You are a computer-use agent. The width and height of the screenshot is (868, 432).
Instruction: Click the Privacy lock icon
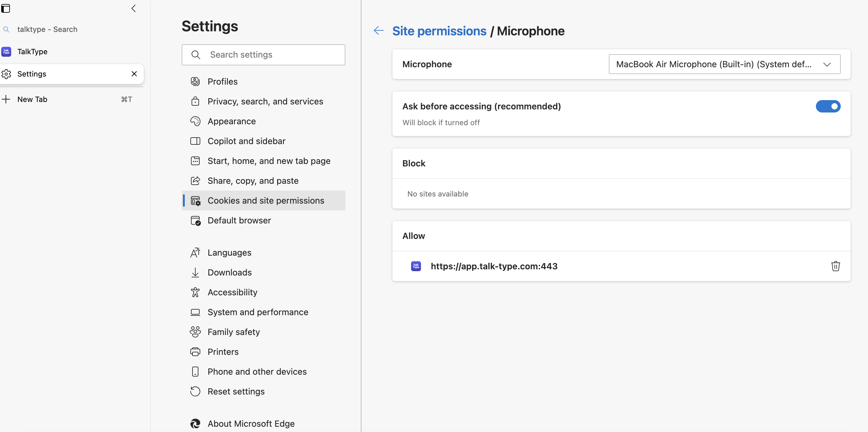pos(195,101)
